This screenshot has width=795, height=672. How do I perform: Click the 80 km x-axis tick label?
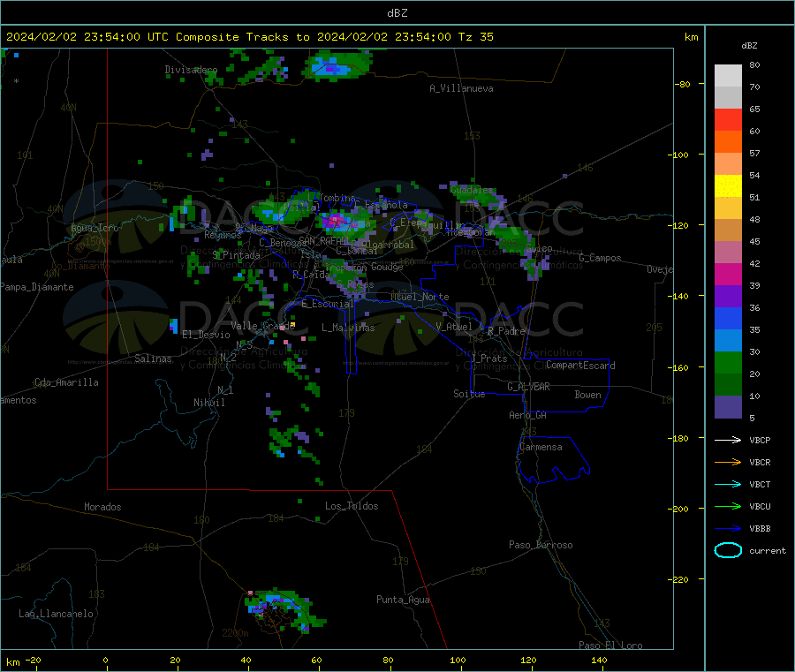click(388, 660)
